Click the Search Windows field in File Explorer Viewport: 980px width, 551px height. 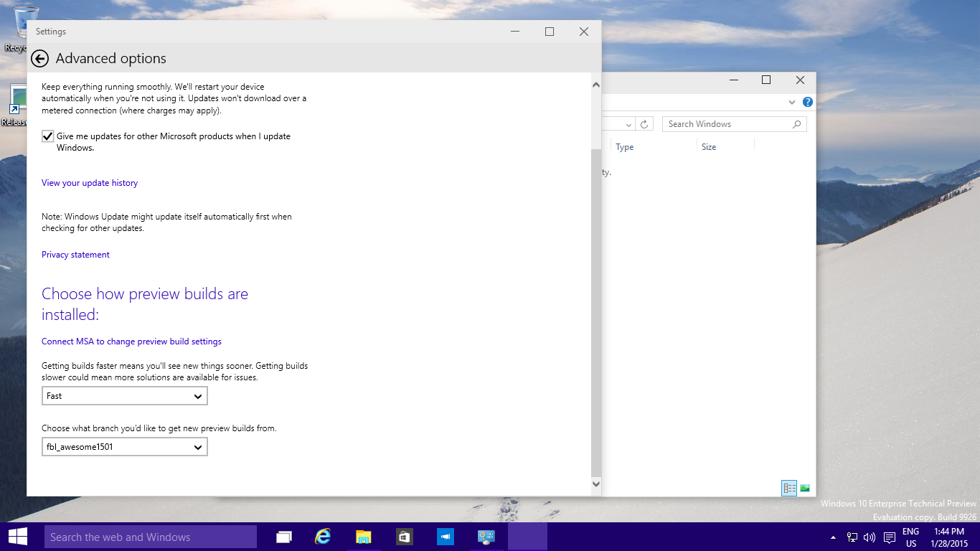click(x=735, y=124)
